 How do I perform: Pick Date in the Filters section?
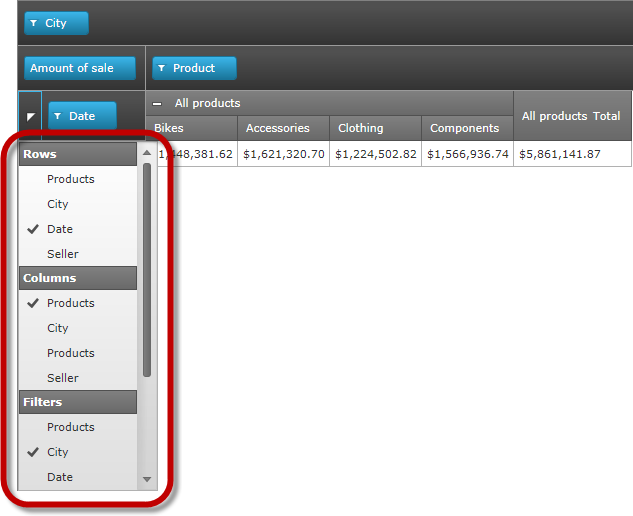pos(60,477)
